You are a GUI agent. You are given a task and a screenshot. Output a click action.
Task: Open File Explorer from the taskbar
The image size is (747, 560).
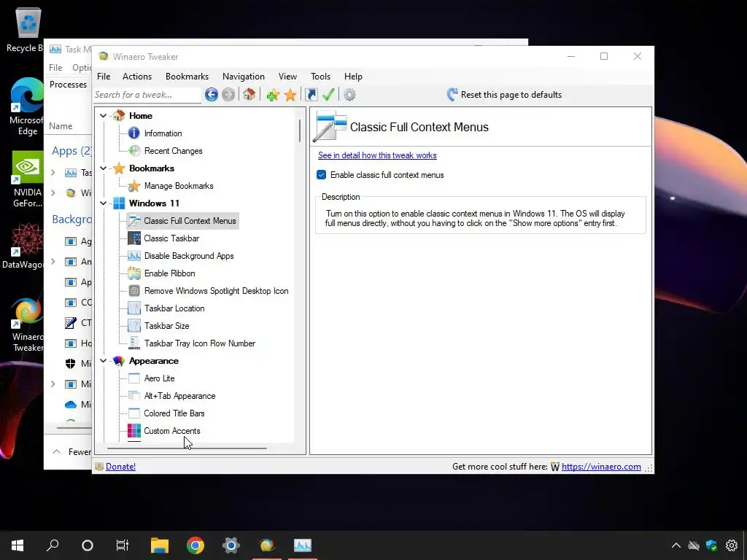click(x=160, y=545)
